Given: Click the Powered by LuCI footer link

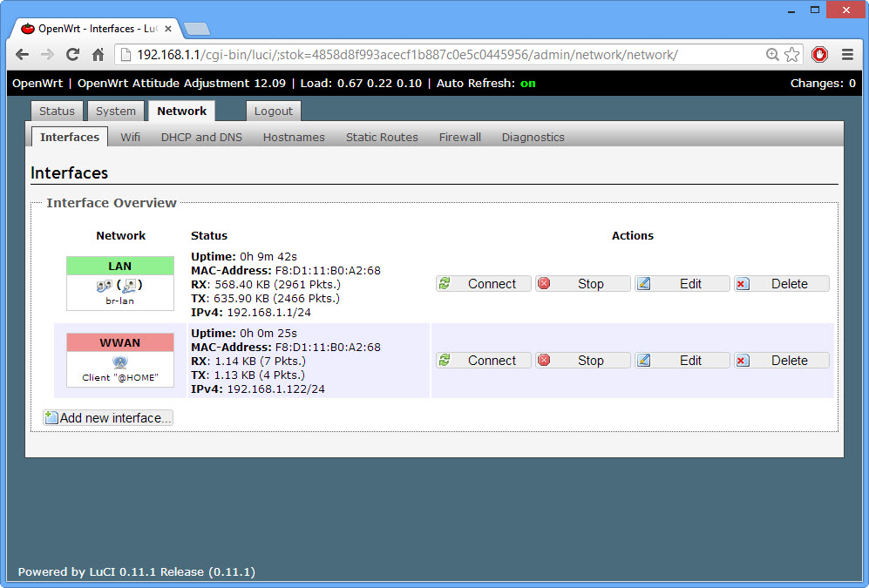Looking at the screenshot, I should click(136, 571).
